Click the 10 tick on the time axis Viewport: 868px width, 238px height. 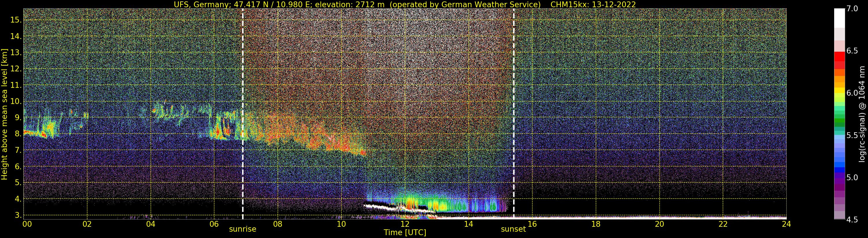[341, 224]
